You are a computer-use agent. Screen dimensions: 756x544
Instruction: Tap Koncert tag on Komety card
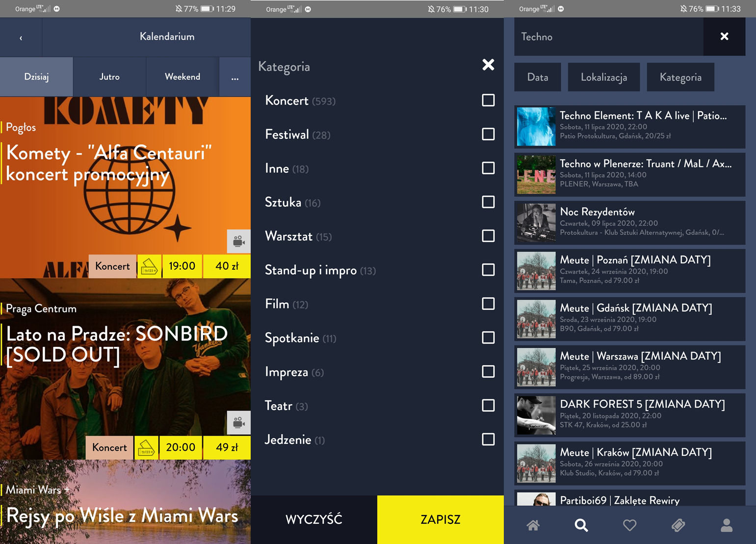click(112, 266)
